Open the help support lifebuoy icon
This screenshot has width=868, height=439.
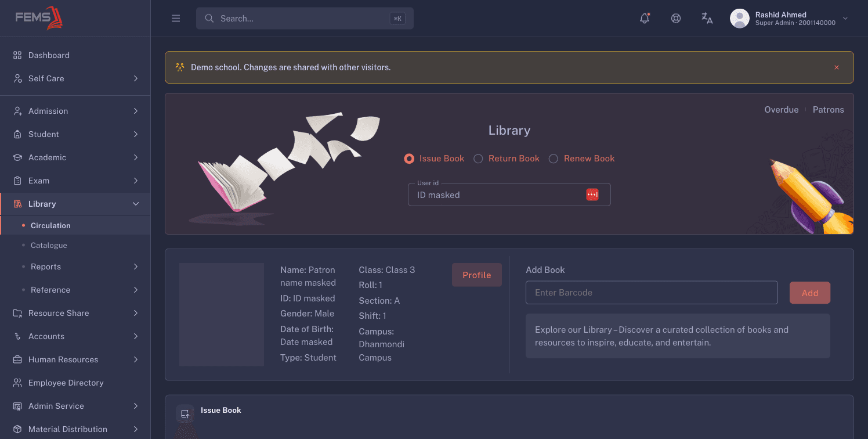pyautogui.click(x=676, y=18)
